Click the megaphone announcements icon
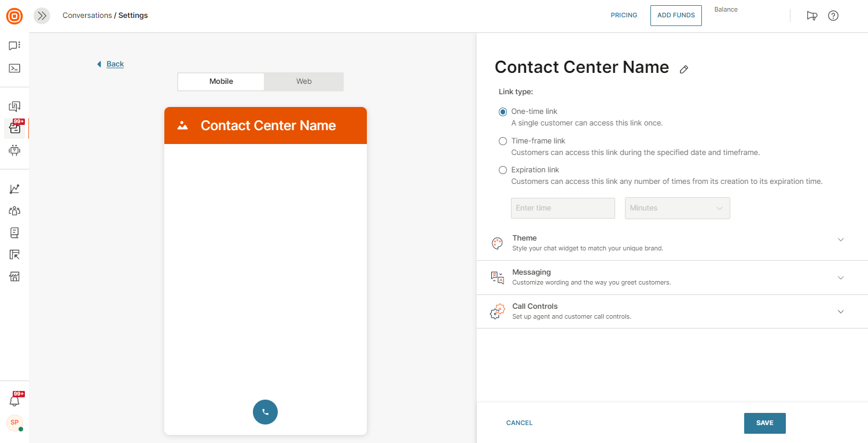The image size is (868, 443). coord(812,16)
